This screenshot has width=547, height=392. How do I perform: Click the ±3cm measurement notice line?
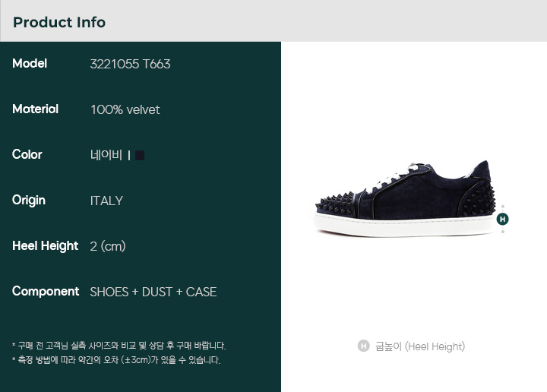point(116,360)
